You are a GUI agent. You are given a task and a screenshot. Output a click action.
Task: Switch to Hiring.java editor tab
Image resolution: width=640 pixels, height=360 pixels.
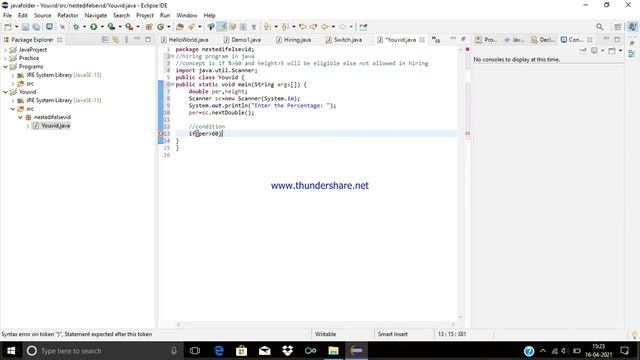pos(293,40)
